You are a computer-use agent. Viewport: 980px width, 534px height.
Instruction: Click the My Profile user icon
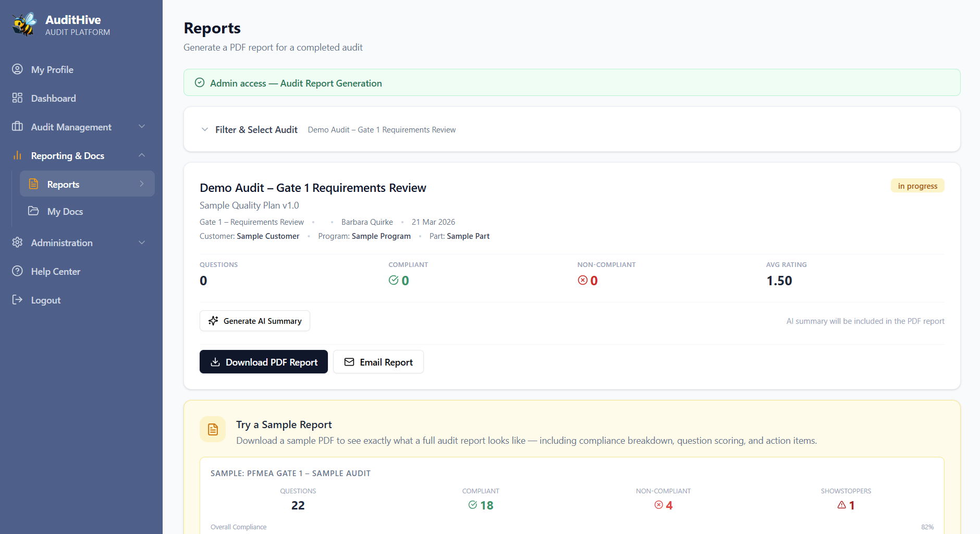(x=17, y=69)
